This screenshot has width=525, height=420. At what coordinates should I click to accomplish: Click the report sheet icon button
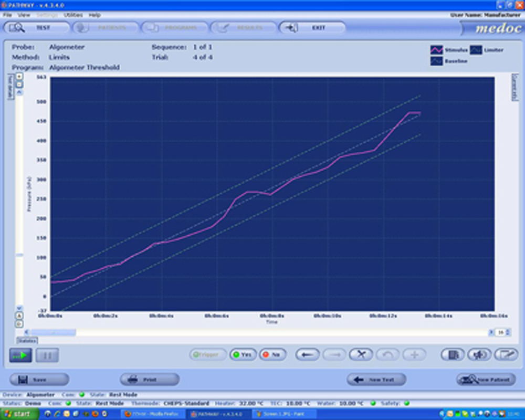453,355
